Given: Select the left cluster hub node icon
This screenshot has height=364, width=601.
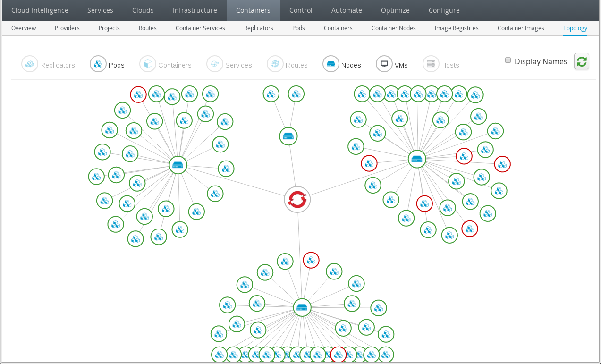Looking at the screenshot, I should click(x=178, y=165).
